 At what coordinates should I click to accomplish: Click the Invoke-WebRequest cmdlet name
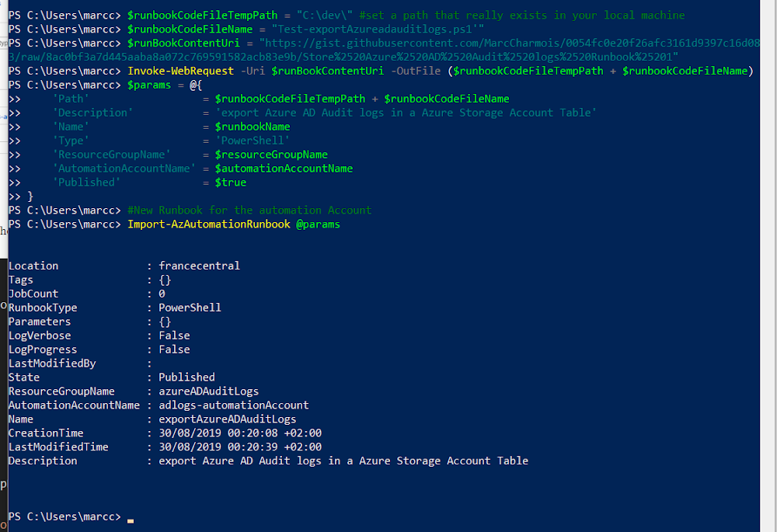pyautogui.click(x=180, y=71)
